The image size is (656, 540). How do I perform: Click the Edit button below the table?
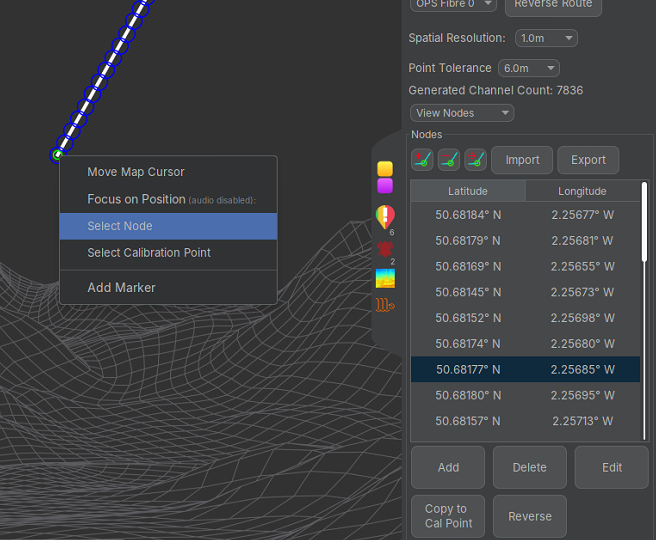point(612,467)
